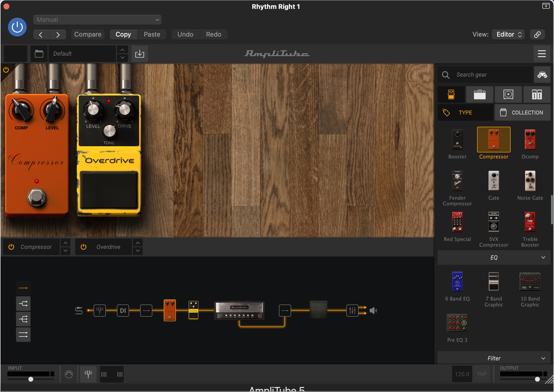Click the tuner block in signal chain
The width and height of the screenshot is (554, 392).
click(x=100, y=310)
